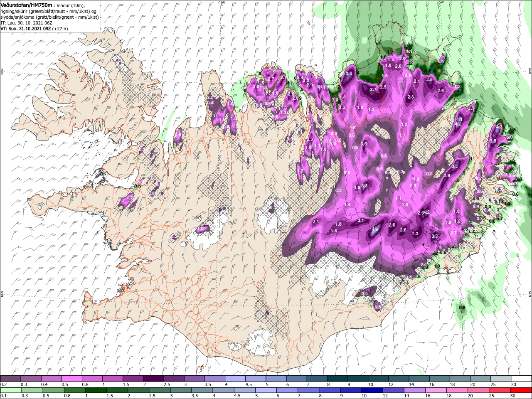The image size is (532, 399).
Task: Select snow legend swatch between 6 and 7
Action: (296, 379)
